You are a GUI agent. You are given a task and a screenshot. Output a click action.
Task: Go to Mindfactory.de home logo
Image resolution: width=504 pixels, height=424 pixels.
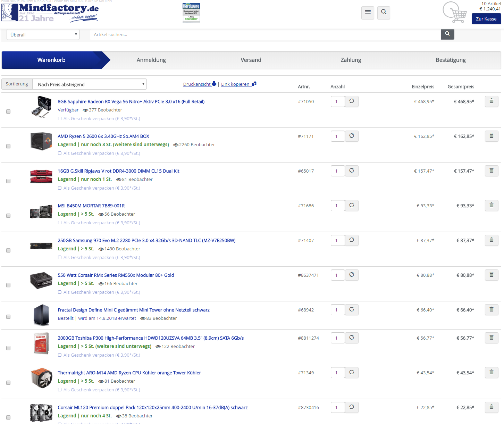(x=50, y=13)
